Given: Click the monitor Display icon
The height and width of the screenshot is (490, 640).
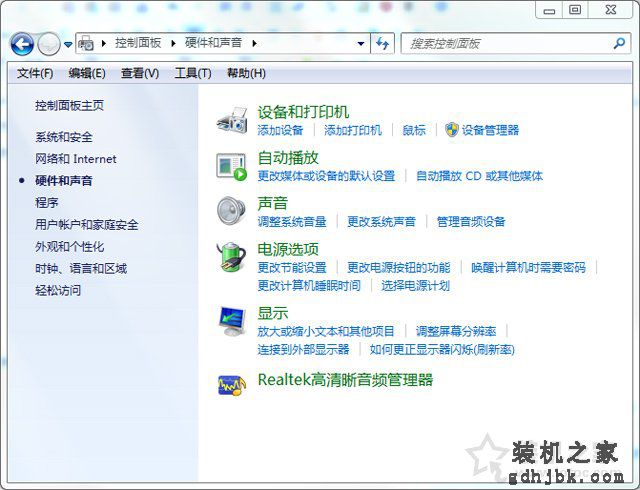Looking at the screenshot, I should [231, 321].
